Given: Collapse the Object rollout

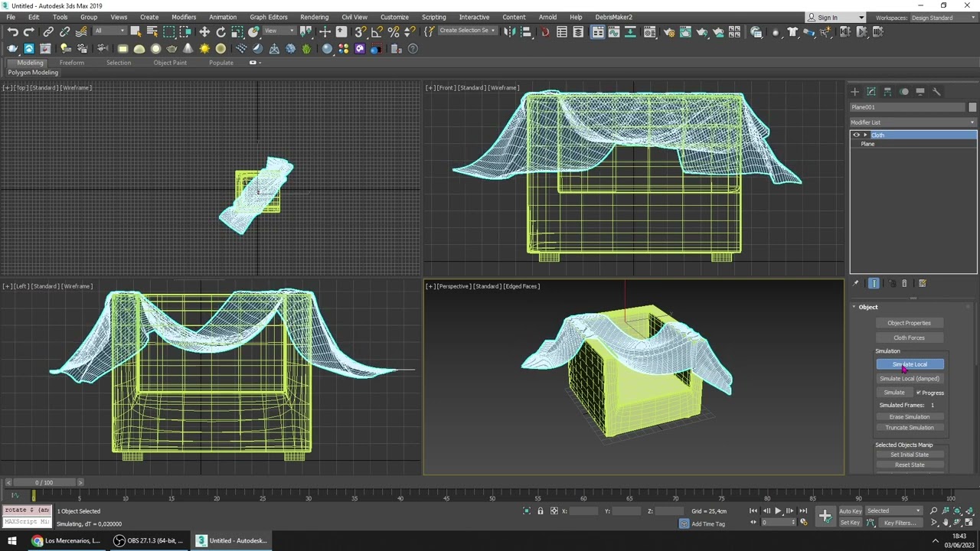Looking at the screenshot, I should pyautogui.click(x=867, y=307).
